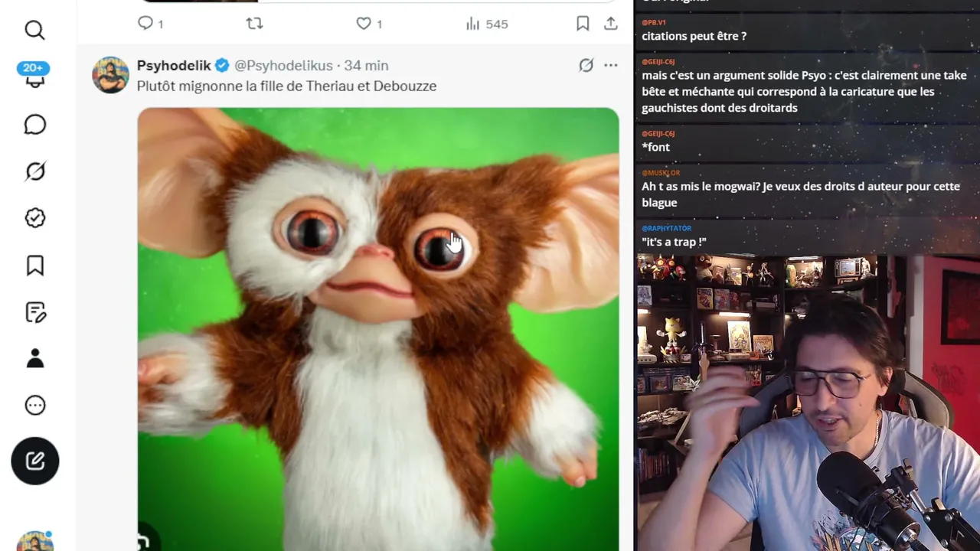
Task: Click chat message '"it's a trap !"'
Action: click(674, 242)
